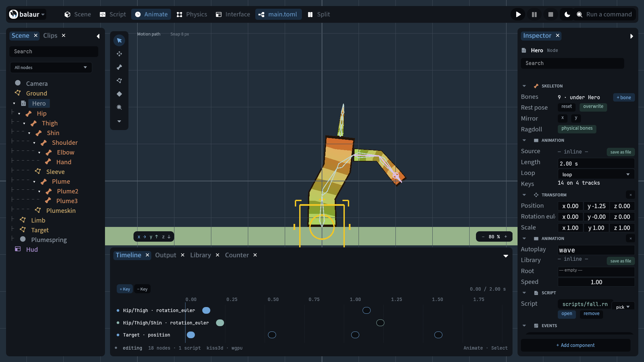
Task: Remove the Transform component
Action: [631, 195]
